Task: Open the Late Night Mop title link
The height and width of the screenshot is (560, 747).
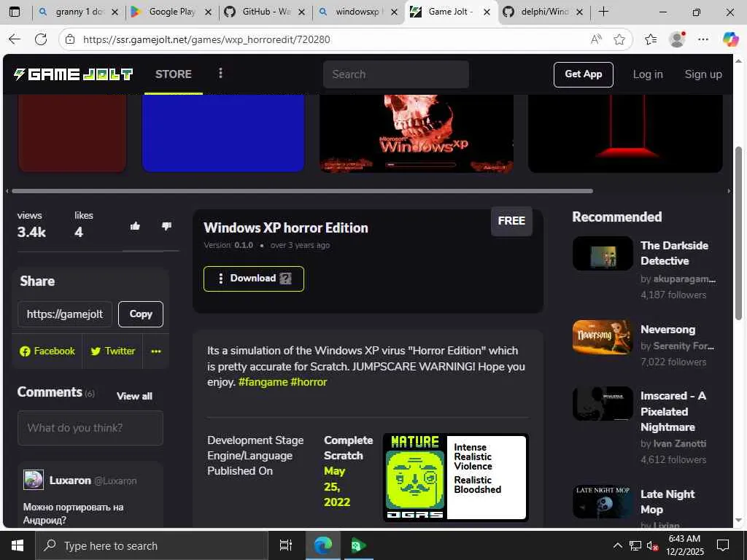Action: click(x=667, y=502)
